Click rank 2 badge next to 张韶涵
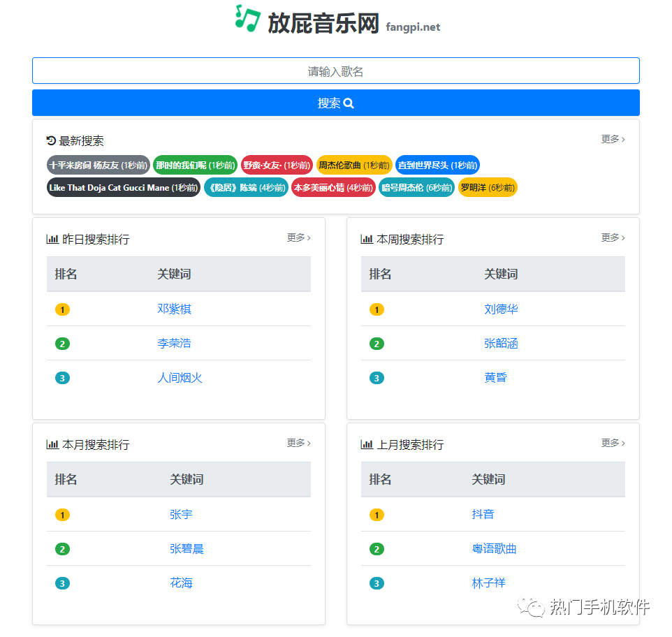 click(377, 344)
